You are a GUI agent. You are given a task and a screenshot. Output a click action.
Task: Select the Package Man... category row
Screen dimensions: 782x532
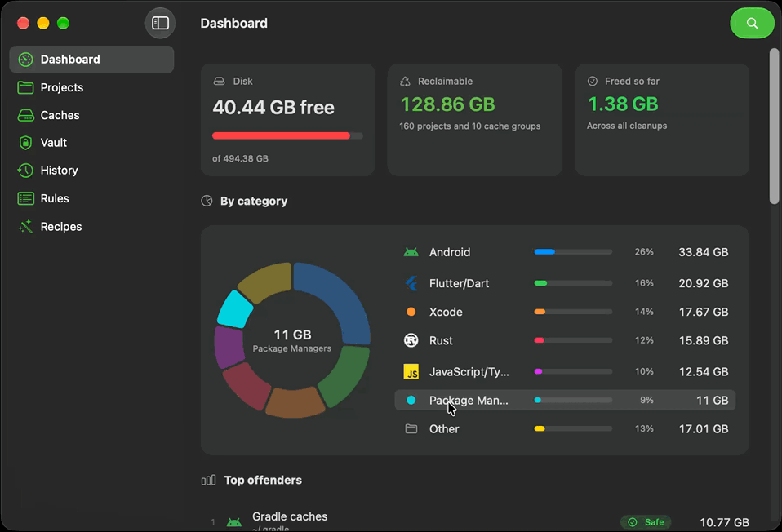coord(565,400)
